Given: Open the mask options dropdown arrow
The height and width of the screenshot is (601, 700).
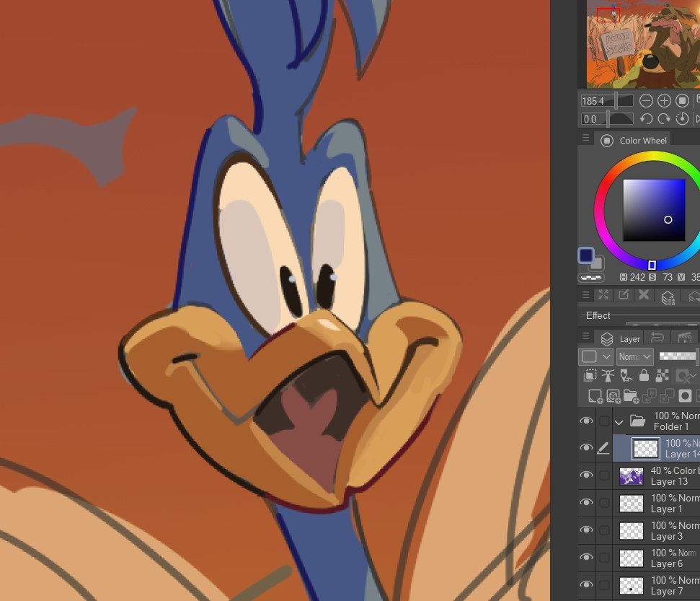Looking at the screenshot, I should tap(695, 376).
